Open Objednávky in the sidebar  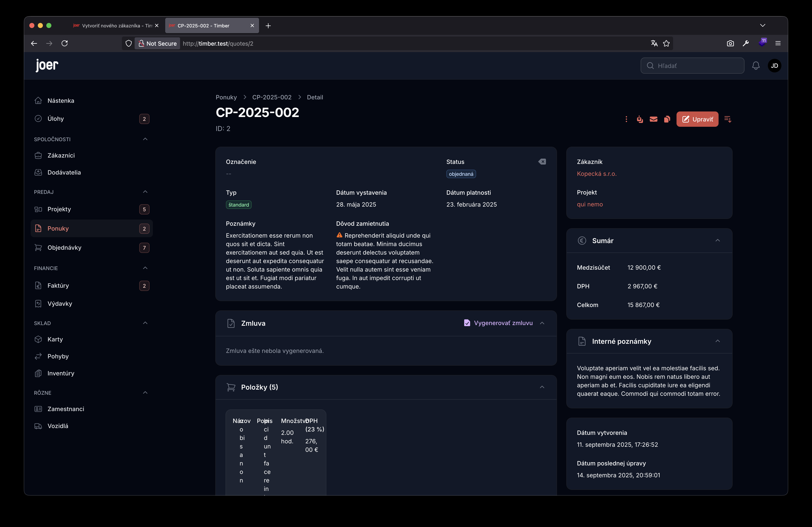click(65, 248)
